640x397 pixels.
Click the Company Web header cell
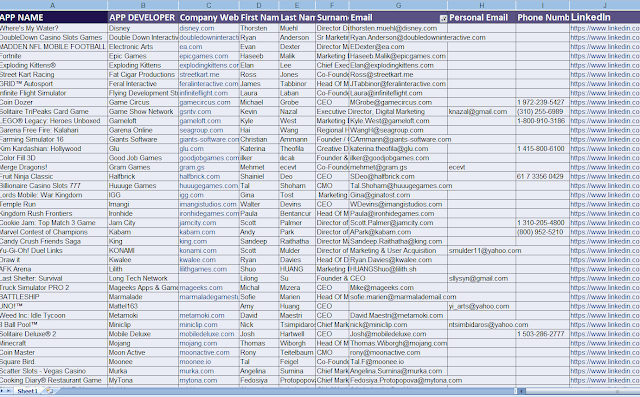tap(209, 17)
